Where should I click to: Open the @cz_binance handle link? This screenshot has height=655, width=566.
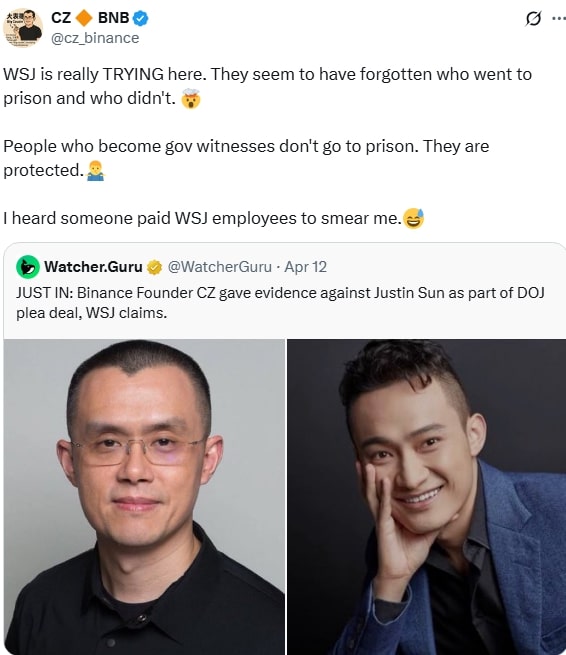[95, 38]
